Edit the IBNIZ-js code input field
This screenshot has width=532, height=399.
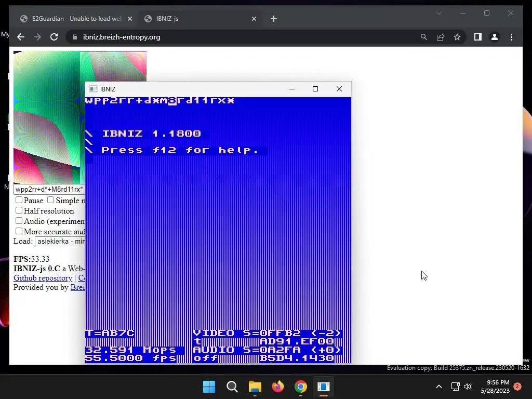pyautogui.click(x=49, y=189)
